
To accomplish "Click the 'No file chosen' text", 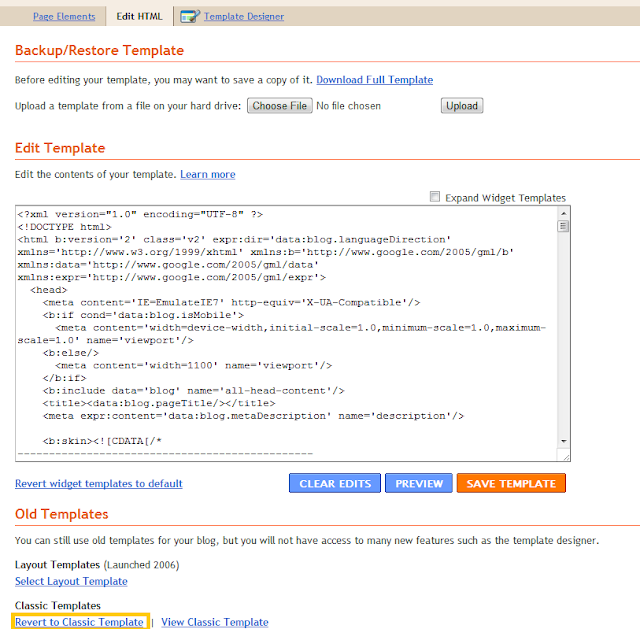I will [x=348, y=106].
